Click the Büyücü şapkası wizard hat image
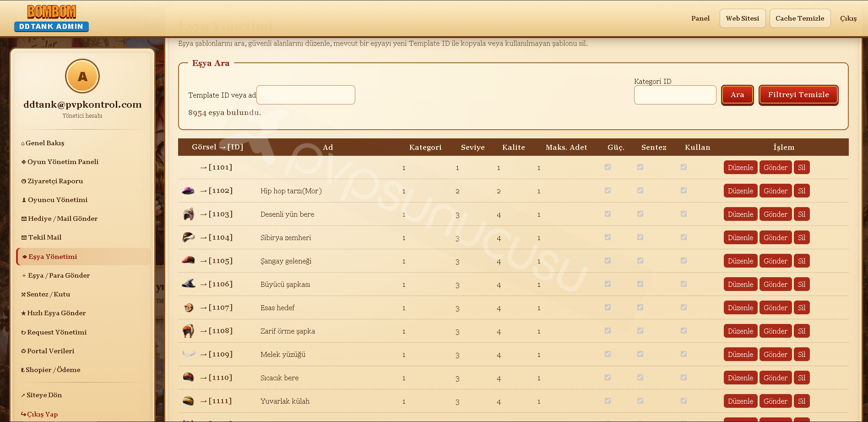Image resolution: width=868 pixels, height=422 pixels. coord(188,284)
